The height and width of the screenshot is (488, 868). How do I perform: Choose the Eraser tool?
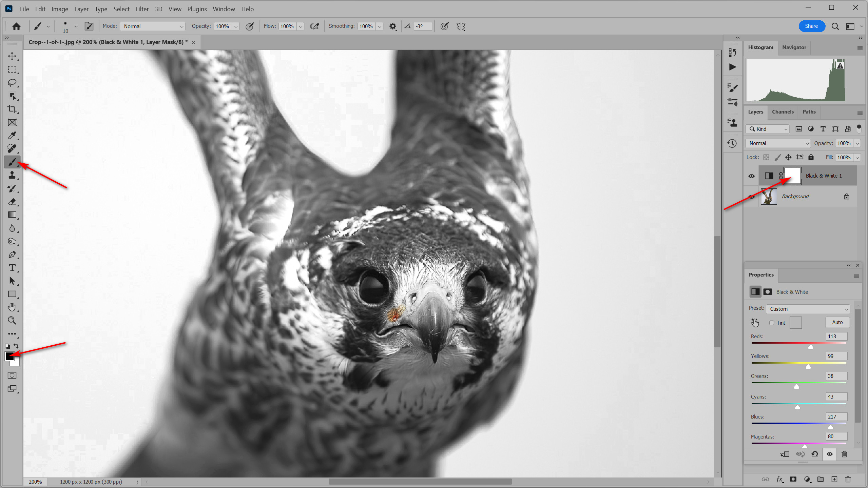[12, 202]
